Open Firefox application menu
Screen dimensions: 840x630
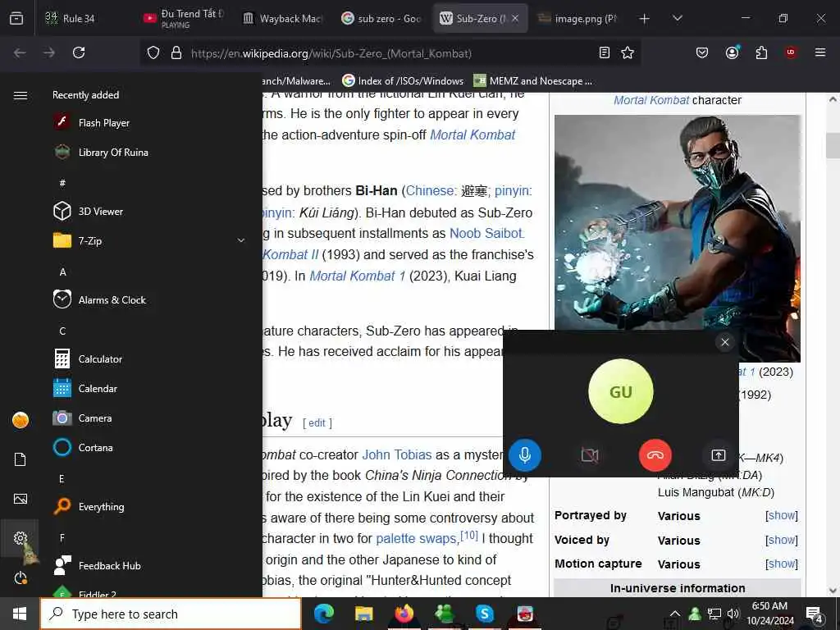[x=820, y=52]
